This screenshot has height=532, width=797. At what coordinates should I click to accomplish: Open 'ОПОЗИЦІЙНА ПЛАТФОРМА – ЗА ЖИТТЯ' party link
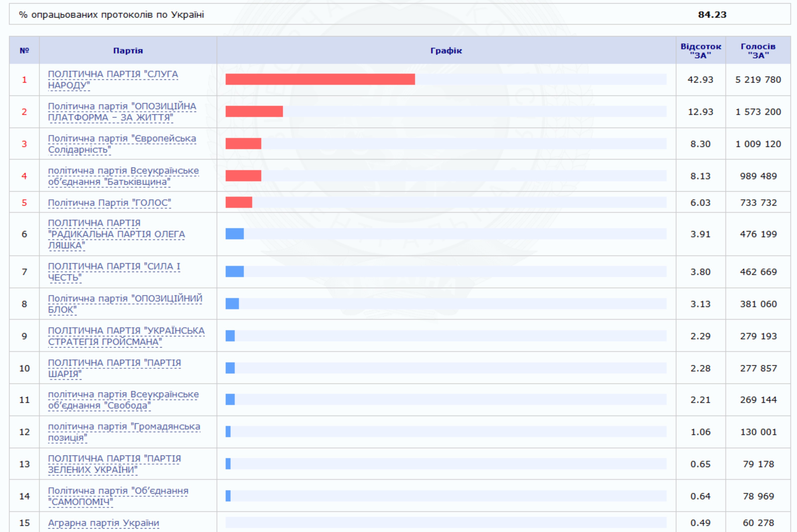tap(122, 112)
